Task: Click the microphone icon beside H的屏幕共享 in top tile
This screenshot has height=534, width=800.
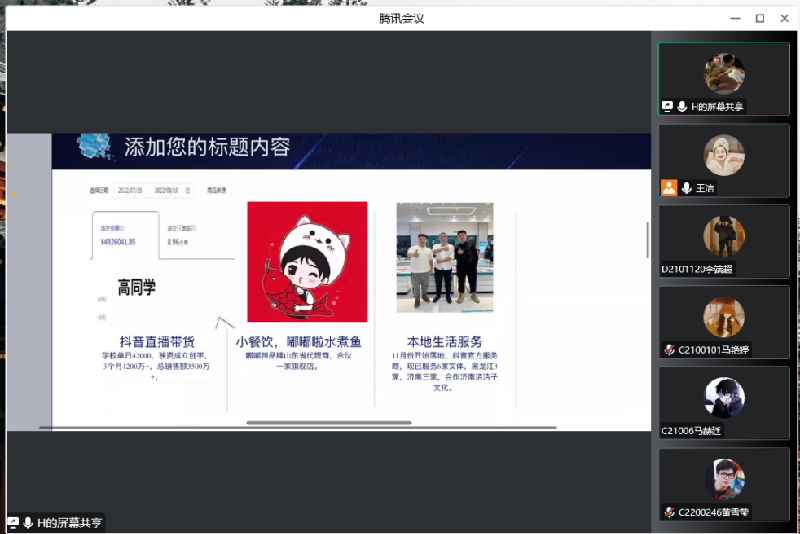Action: 682,106
